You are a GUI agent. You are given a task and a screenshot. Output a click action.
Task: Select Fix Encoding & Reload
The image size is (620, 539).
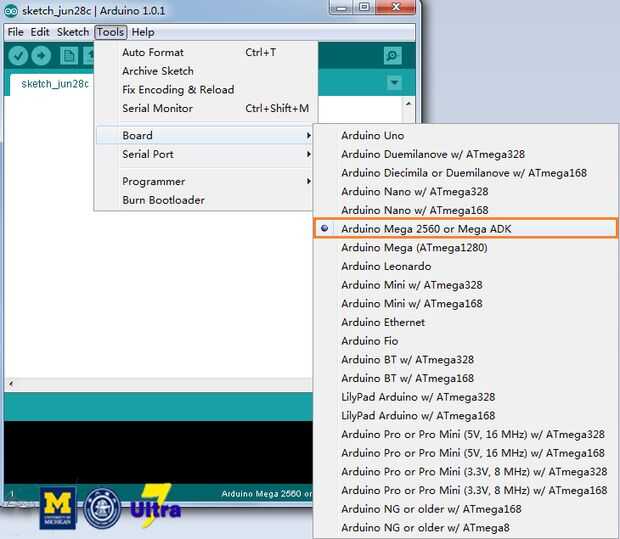(x=204, y=90)
